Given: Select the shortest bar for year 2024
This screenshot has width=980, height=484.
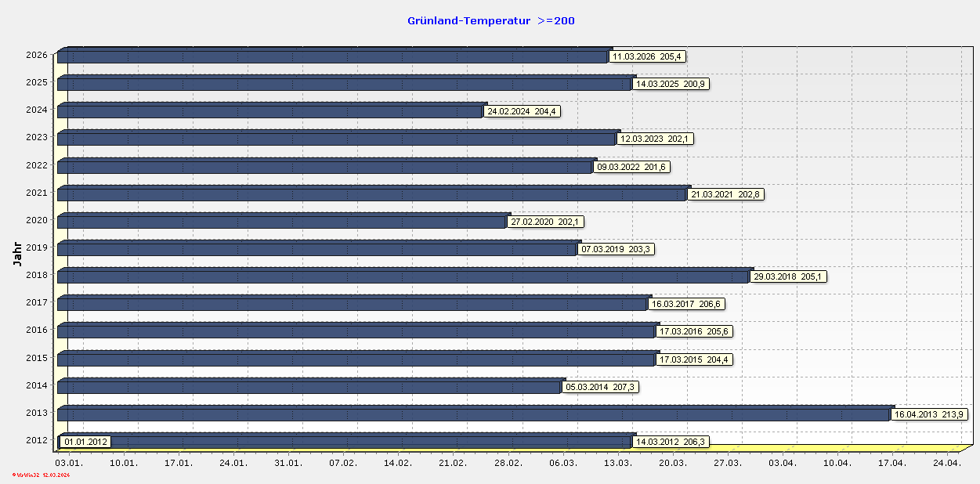Looking at the screenshot, I should click(274, 110).
